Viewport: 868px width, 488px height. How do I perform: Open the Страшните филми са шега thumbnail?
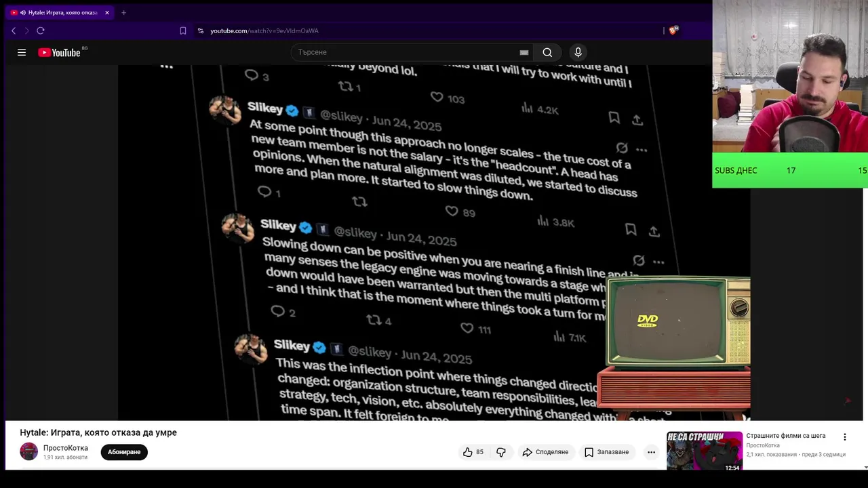tap(704, 451)
